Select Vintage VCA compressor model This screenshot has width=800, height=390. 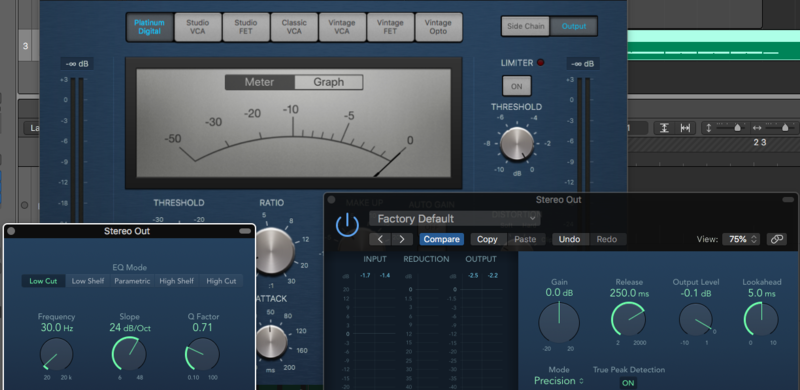(342, 27)
